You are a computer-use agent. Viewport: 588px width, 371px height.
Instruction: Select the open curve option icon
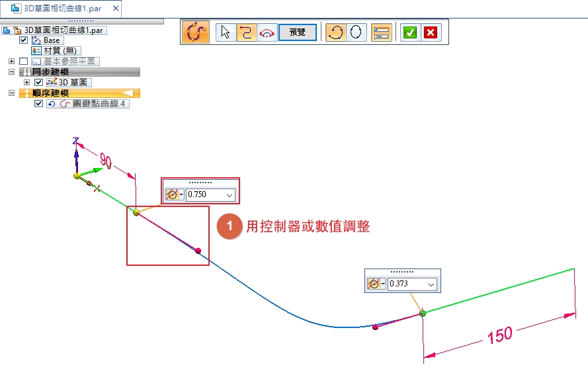(335, 32)
